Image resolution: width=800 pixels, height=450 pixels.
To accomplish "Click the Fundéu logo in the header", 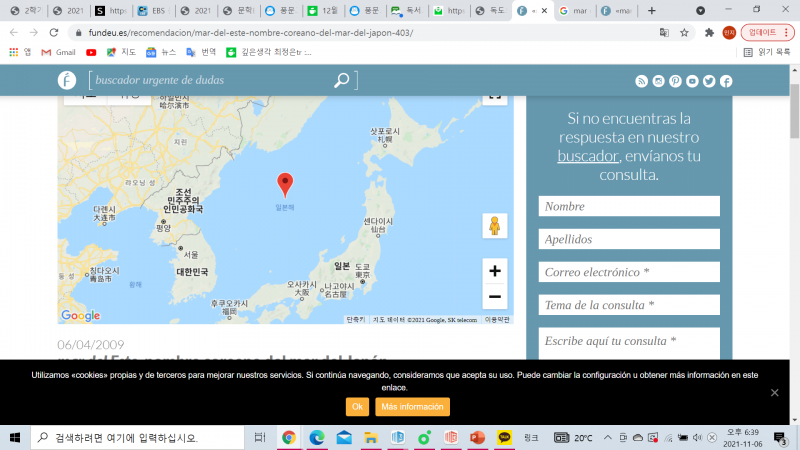I will pos(68,80).
